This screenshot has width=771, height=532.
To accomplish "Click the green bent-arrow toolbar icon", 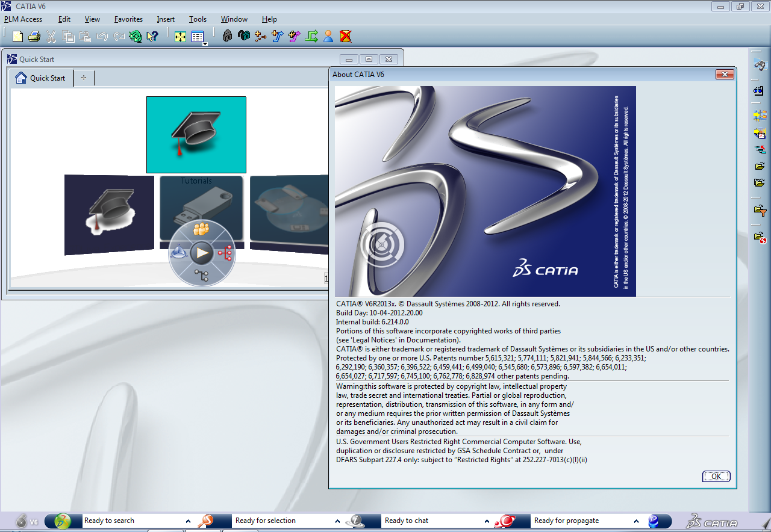I will [x=311, y=36].
